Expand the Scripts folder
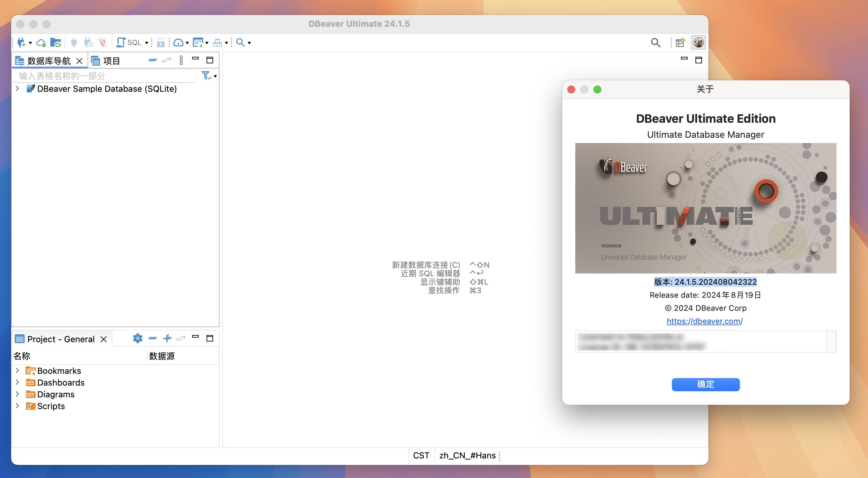Viewport: 868px width, 478px height. click(x=18, y=406)
